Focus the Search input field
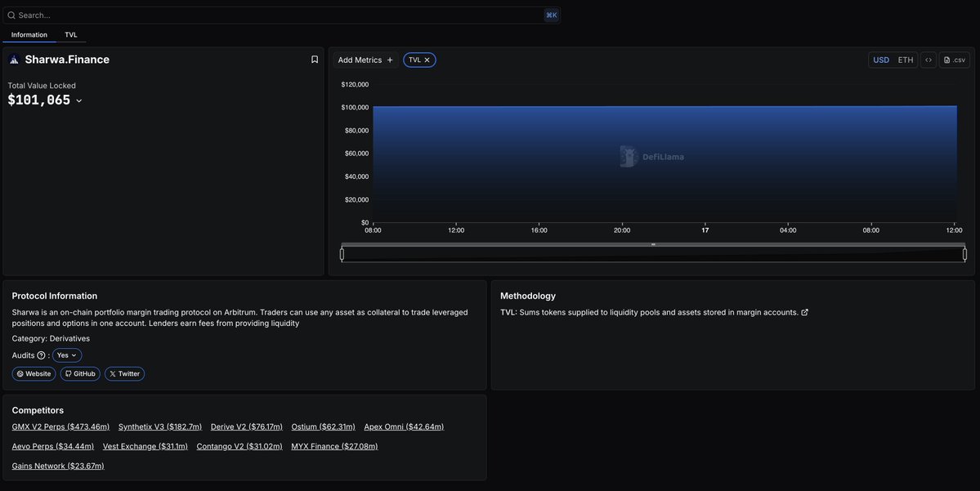 pyautogui.click(x=281, y=15)
